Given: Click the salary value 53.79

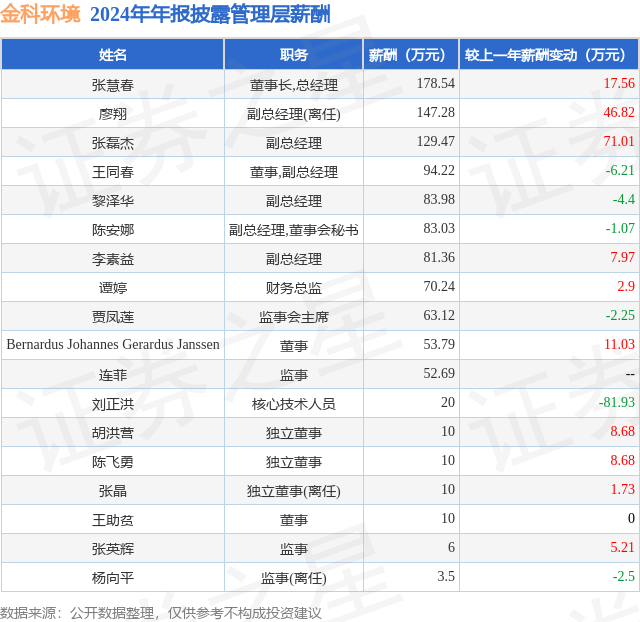Looking at the screenshot, I should coord(439,344).
